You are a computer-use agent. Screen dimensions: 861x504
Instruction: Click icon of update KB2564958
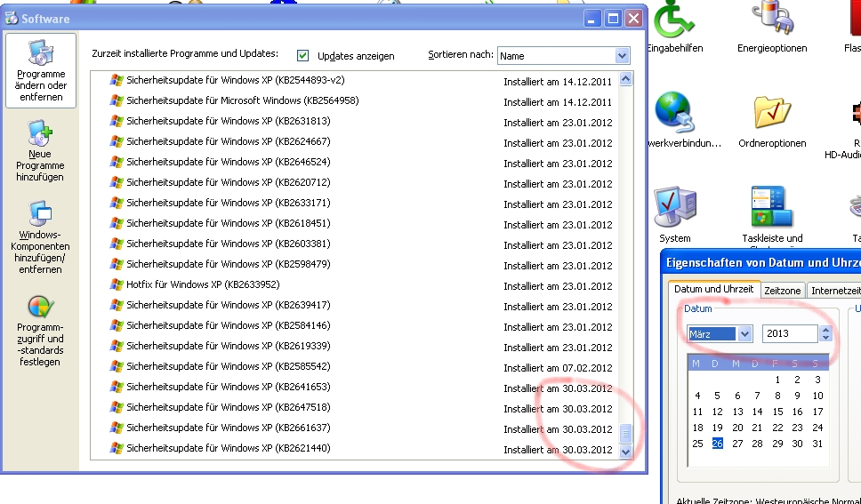coord(117,100)
